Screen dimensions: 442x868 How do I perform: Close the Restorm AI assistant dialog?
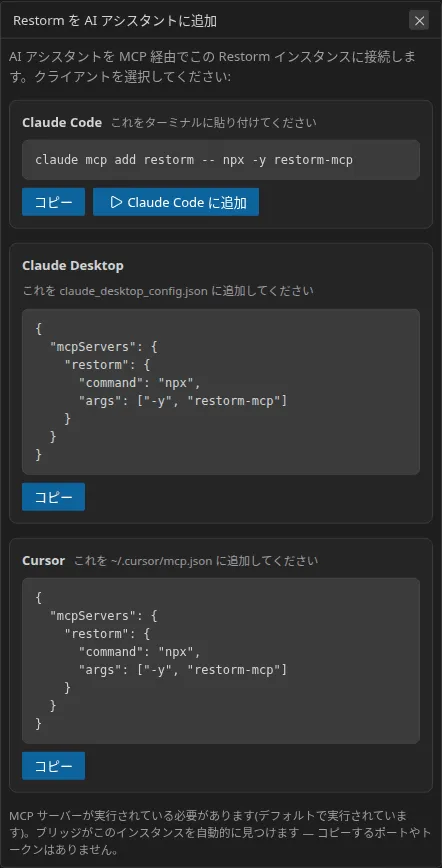point(419,21)
